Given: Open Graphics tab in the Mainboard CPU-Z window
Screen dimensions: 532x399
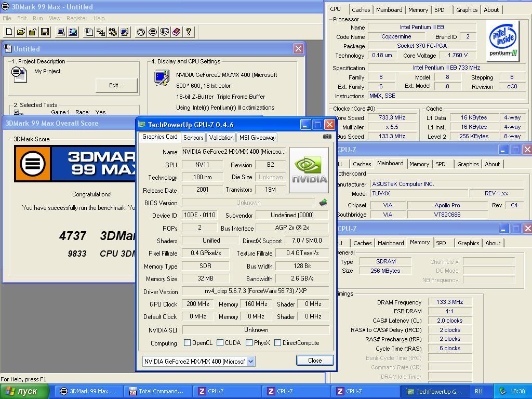Looking at the screenshot, I should 468,164.
